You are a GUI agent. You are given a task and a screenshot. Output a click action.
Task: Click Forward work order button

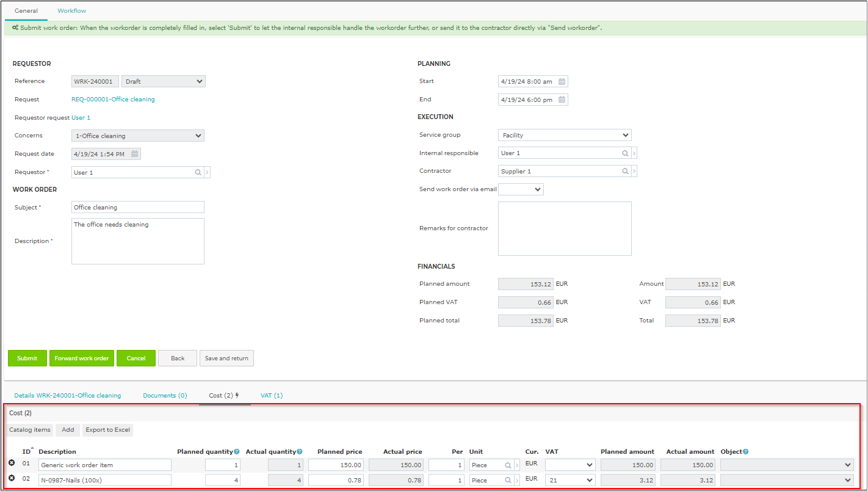tap(82, 358)
